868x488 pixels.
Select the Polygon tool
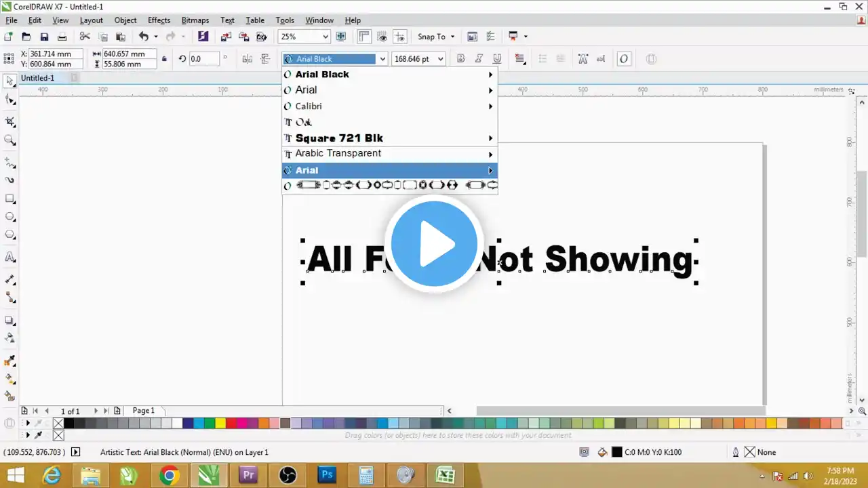click(9, 235)
